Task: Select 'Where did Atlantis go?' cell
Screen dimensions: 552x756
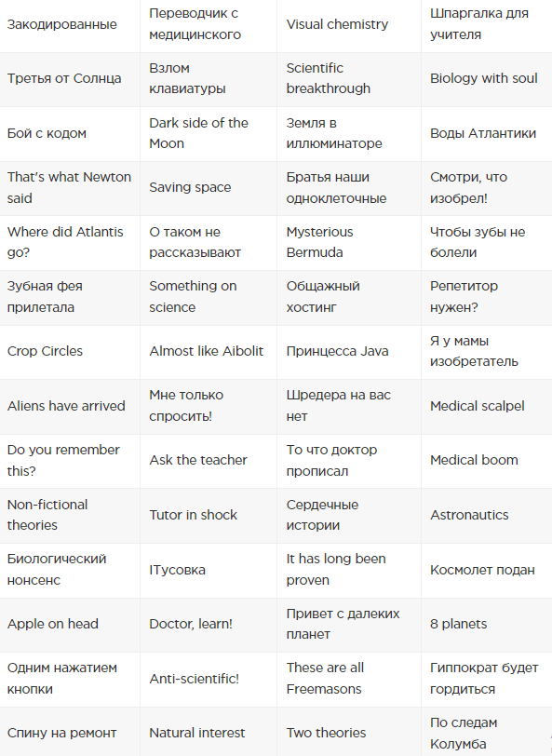Action: [x=70, y=242]
